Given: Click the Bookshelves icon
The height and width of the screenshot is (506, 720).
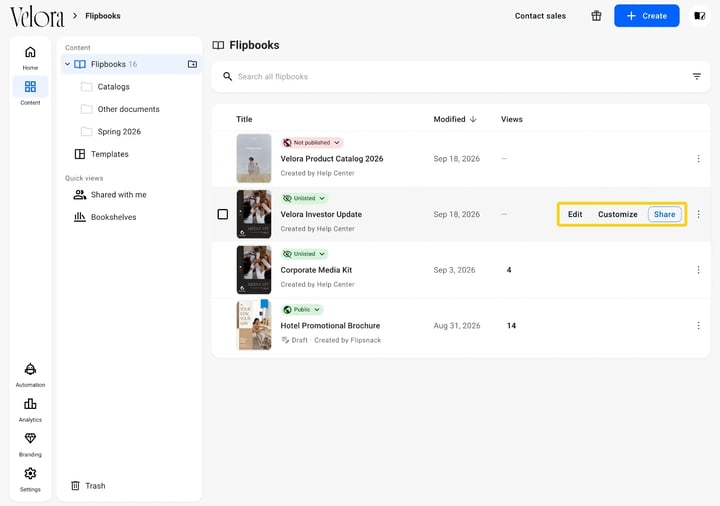Looking at the screenshot, I should 80,217.
